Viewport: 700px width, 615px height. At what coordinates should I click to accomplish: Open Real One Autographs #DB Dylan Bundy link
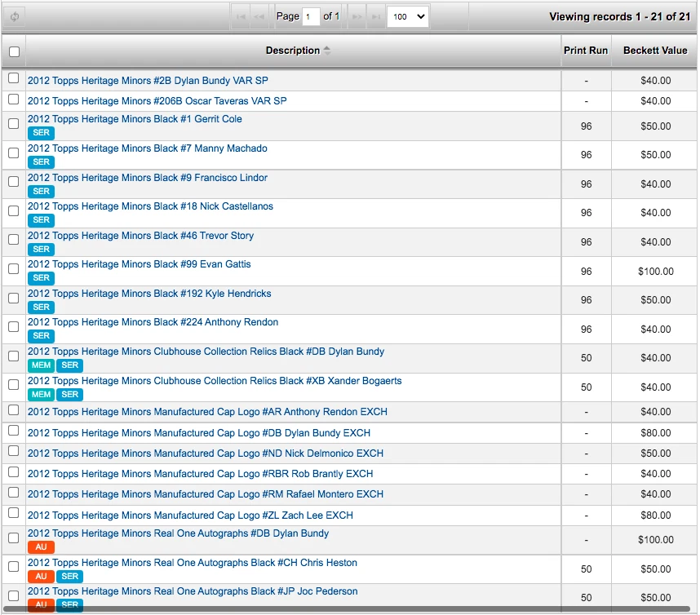[178, 533]
